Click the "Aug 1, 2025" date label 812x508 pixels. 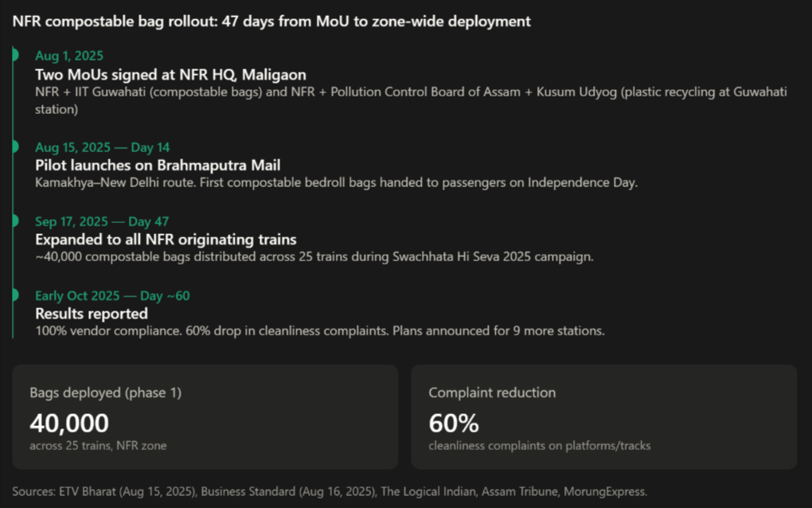pyautogui.click(x=69, y=56)
